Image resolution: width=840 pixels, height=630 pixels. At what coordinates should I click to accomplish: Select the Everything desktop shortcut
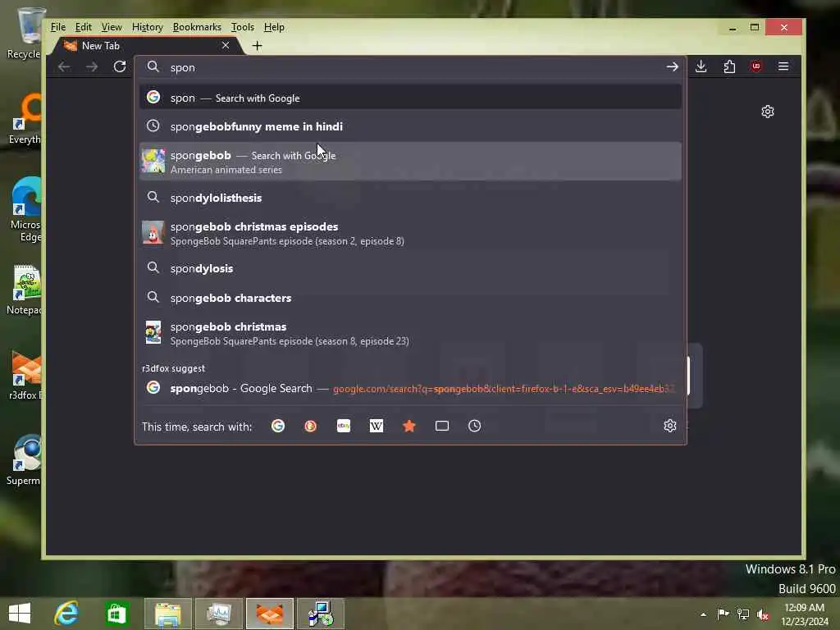(x=24, y=119)
